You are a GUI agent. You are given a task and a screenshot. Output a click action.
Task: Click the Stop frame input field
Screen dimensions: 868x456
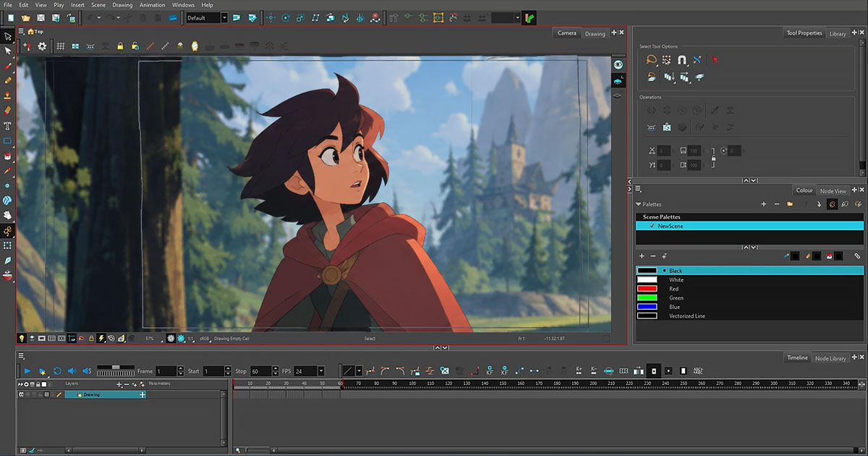click(x=260, y=371)
